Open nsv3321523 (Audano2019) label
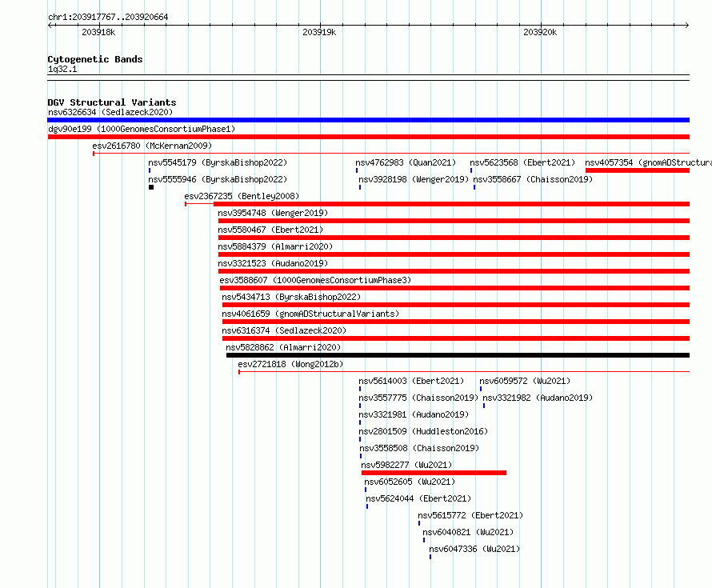The width and height of the screenshot is (712, 588). pos(273,263)
